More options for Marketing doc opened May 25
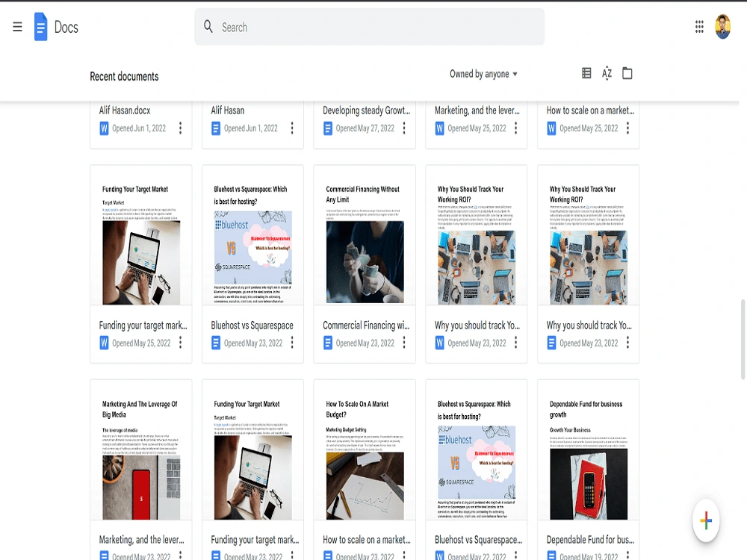This screenshot has width=747, height=560. (x=515, y=128)
